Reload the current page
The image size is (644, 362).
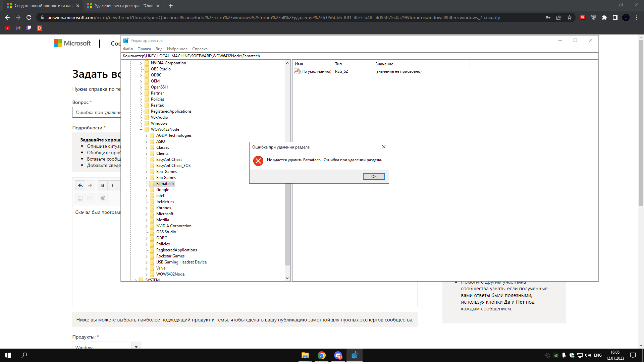(29, 17)
